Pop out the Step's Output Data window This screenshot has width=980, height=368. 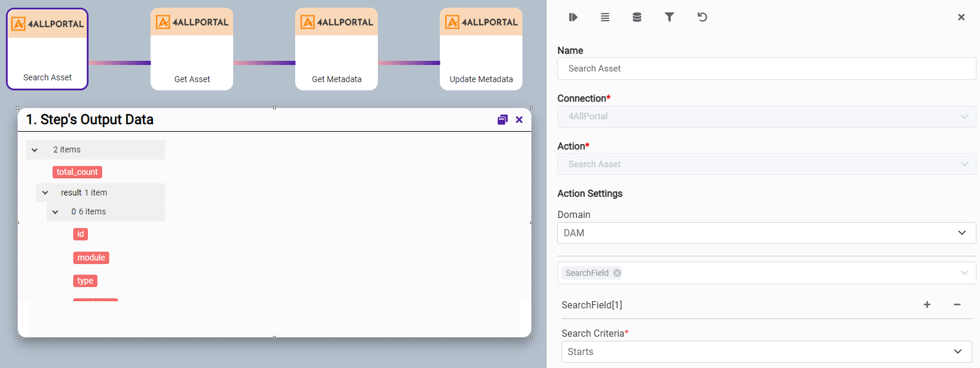(502, 120)
